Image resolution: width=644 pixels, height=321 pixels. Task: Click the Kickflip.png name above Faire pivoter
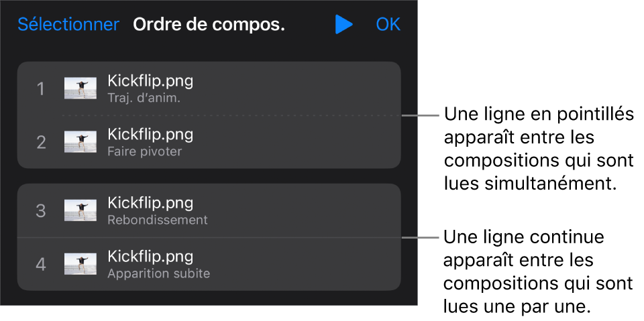[150, 135]
